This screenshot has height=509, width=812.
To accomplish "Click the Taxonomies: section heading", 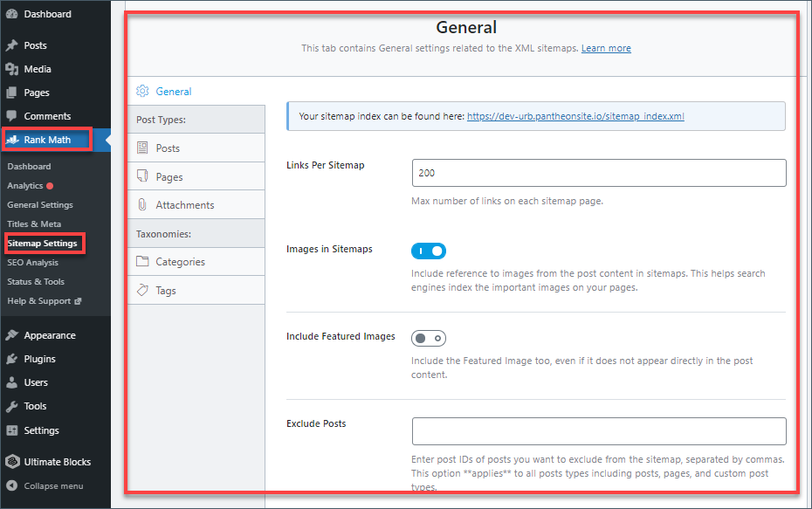I will [x=163, y=234].
